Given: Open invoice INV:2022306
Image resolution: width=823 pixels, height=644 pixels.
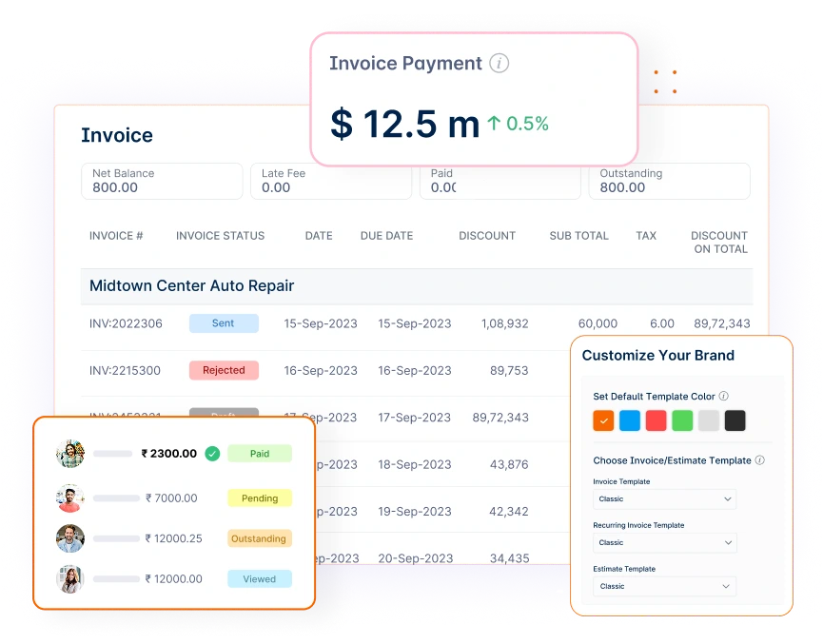Looking at the screenshot, I should point(126,323).
